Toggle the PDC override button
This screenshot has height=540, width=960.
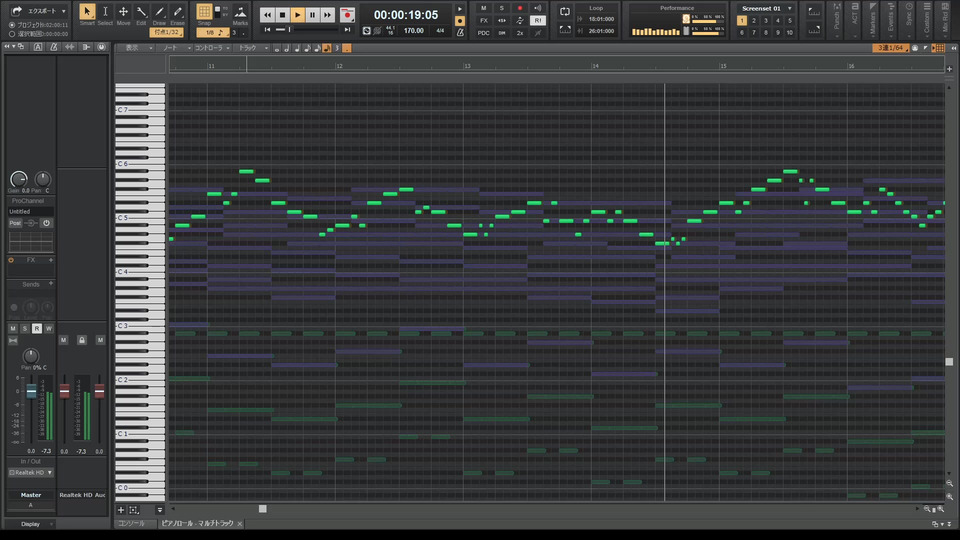point(484,33)
